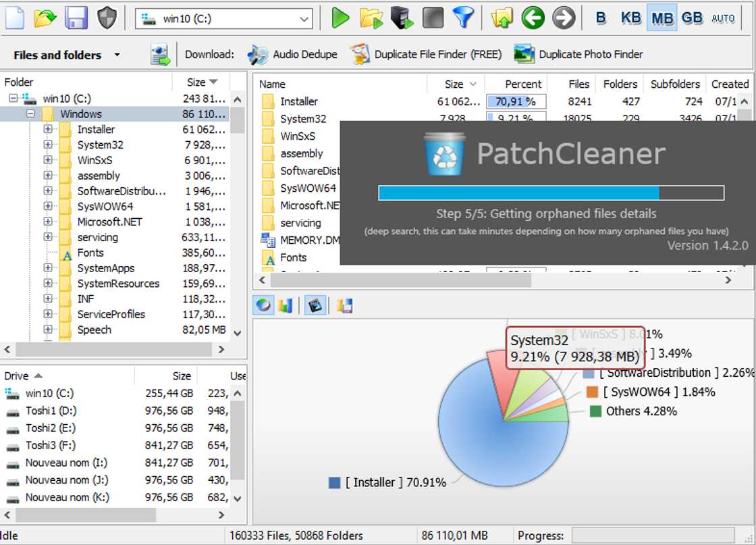Go back with the green left arrow
756x545 pixels.
coord(533,18)
